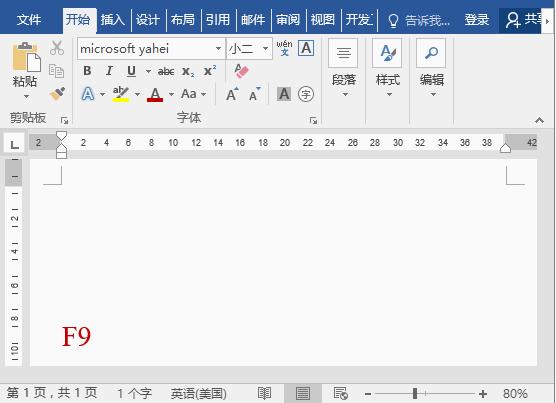Screen dimensions: 556x403
Task: Click the Editing magnifier icon
Action: click(431, 53)
